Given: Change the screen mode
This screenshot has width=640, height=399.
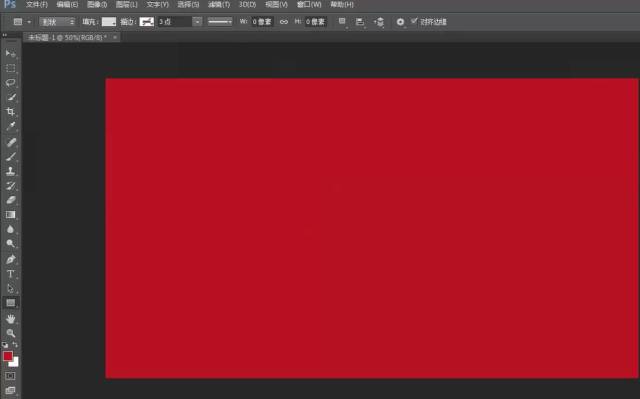Looking at the screenshot, I should point(11,390).
